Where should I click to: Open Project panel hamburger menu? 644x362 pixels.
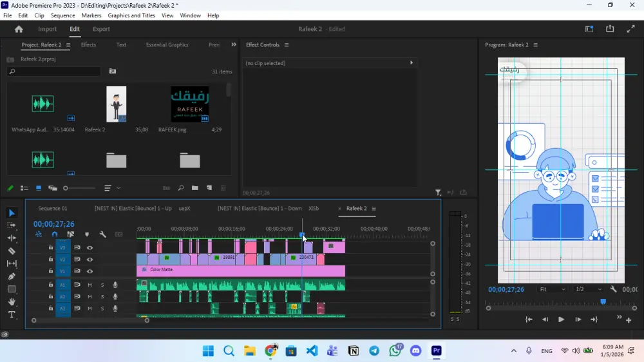(68, 45)
